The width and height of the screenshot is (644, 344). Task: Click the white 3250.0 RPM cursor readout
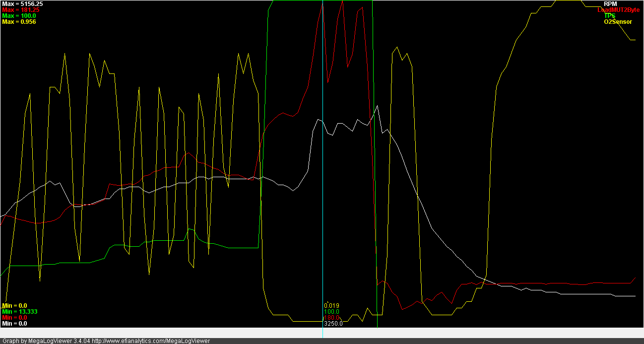[333, 324]
